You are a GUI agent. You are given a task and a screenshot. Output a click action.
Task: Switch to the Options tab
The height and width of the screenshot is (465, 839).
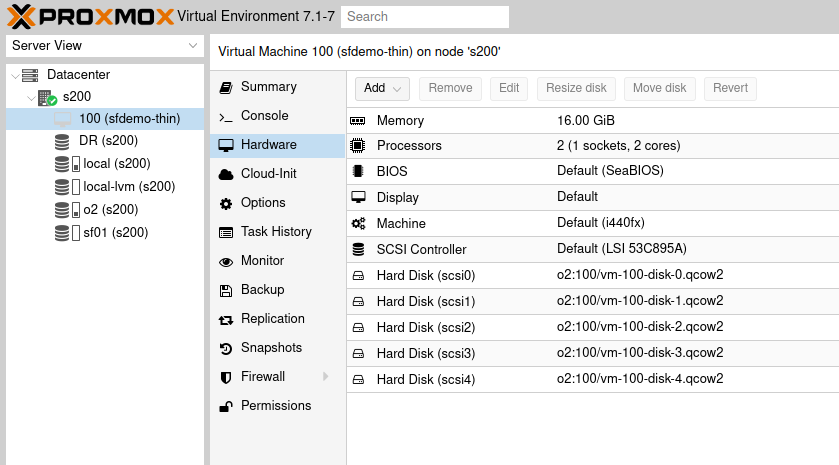point(278,202)
